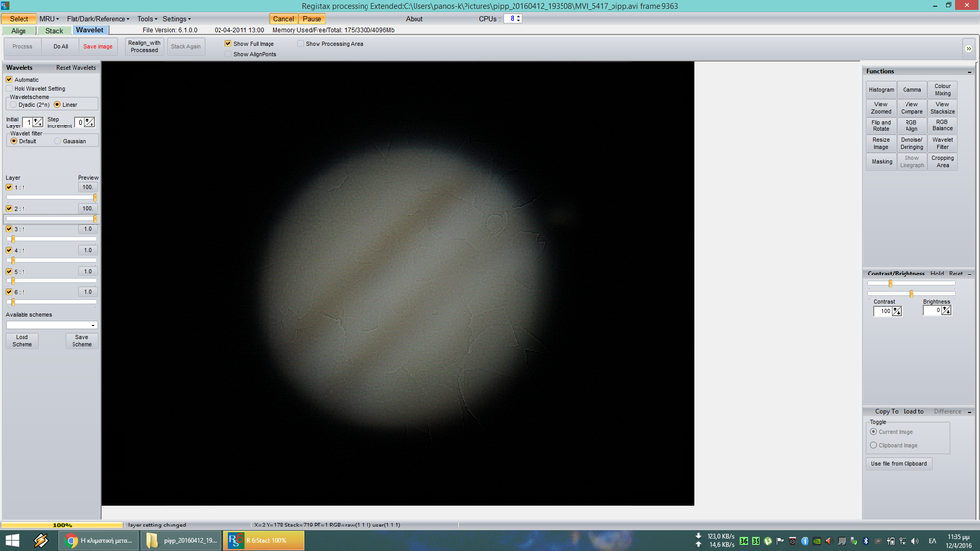
Task: Uncheck the Automatic wavelets checkbox
Action: point(9,79)
